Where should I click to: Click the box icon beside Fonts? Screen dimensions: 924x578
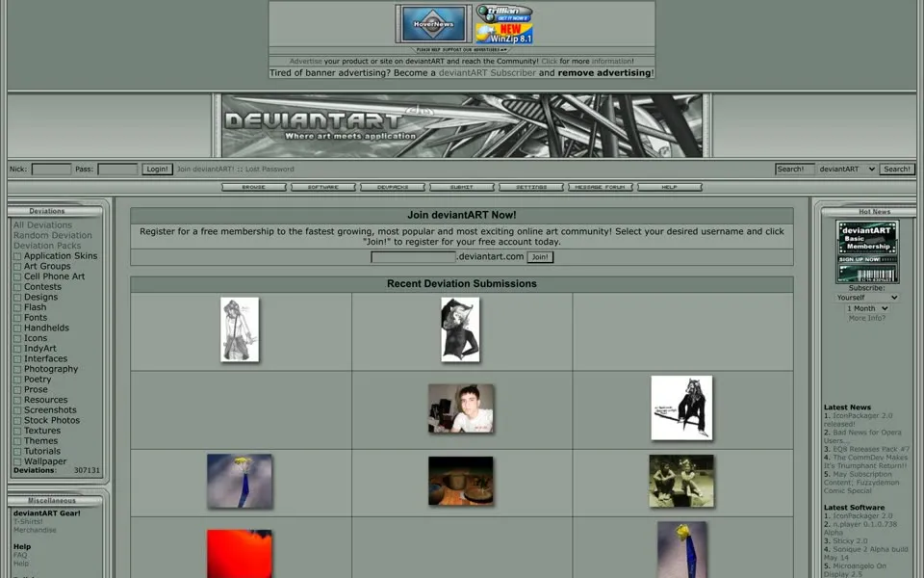(x=17, y=318)
